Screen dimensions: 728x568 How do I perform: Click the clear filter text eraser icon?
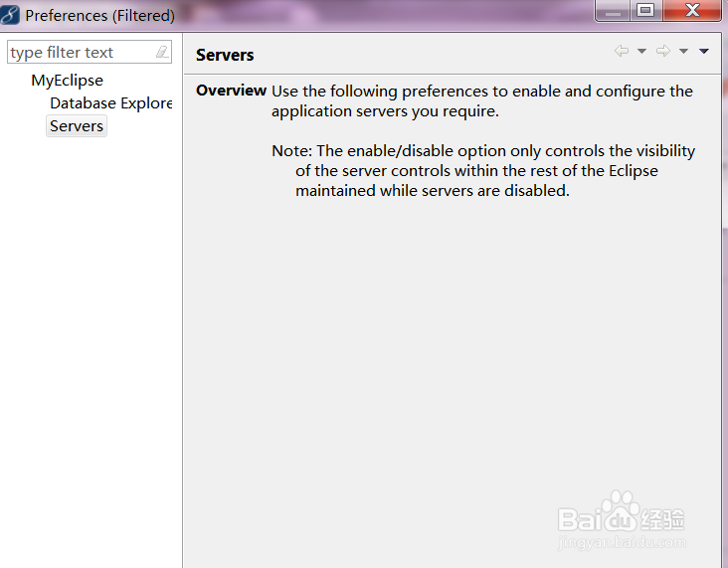click(162, 52)
